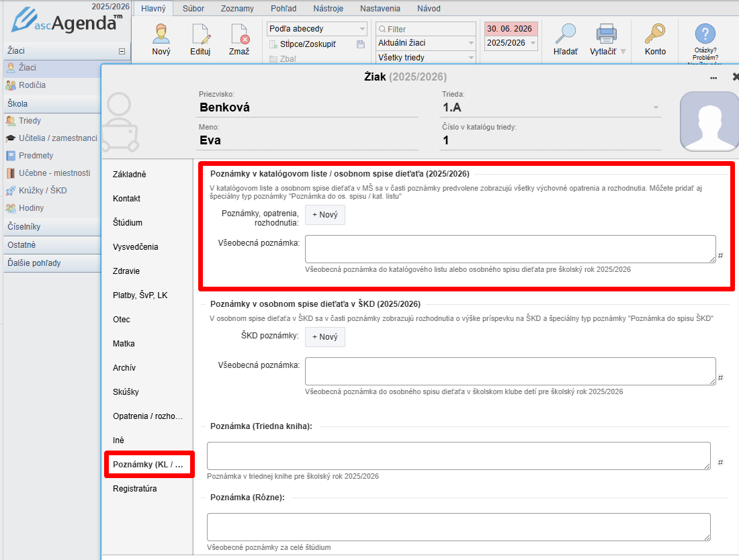Expand the Číselníky sidebar section

pyautogui.click(x=52, y=227)
